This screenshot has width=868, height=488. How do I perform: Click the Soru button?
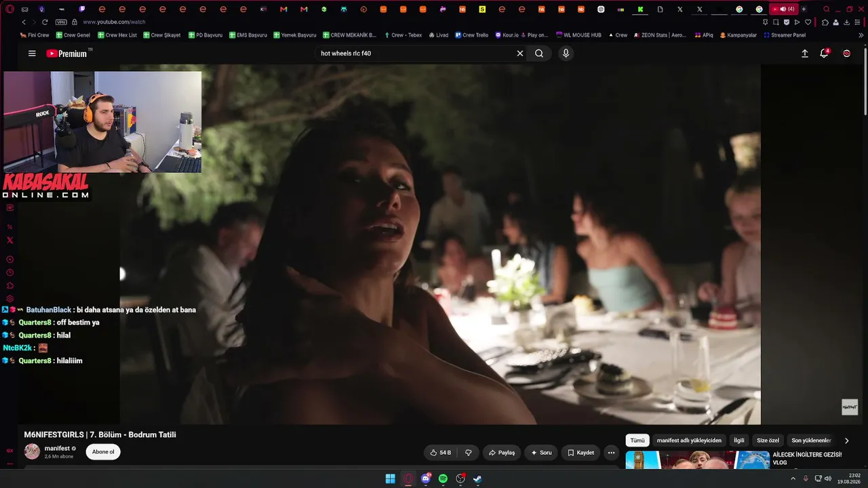[541, 453]
